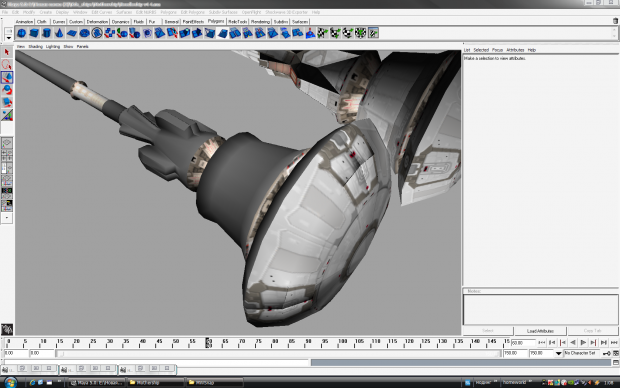Switch to the PaintEffects shelf tab
The height and width of the screenshot is (388, 620).
click(x=193, y=22)
